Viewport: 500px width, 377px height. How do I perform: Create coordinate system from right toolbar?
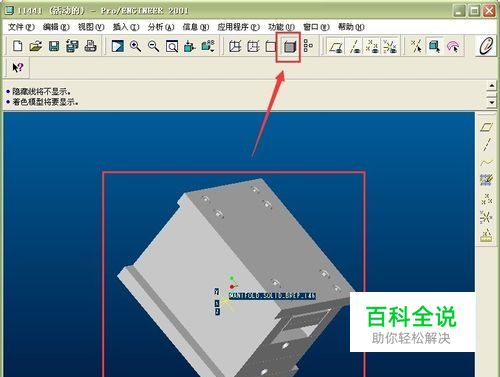coord(486,217)
